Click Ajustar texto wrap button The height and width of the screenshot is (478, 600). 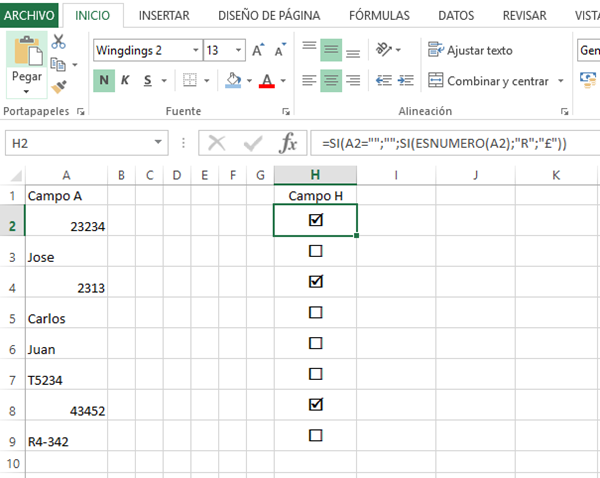470,50
